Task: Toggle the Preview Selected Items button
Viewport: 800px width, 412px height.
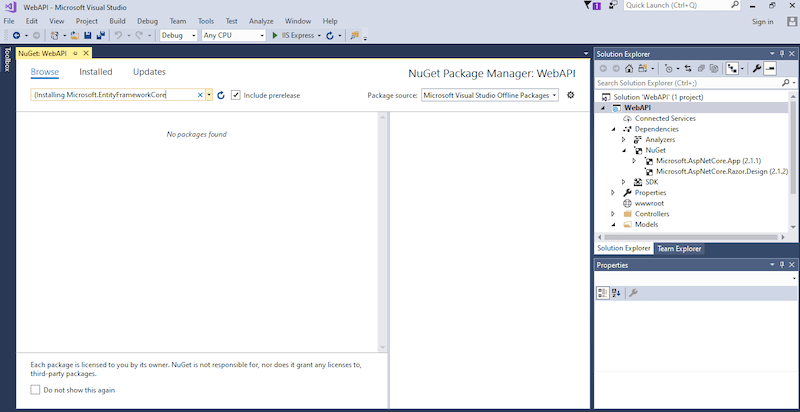Action: click(x=769, y=68)
